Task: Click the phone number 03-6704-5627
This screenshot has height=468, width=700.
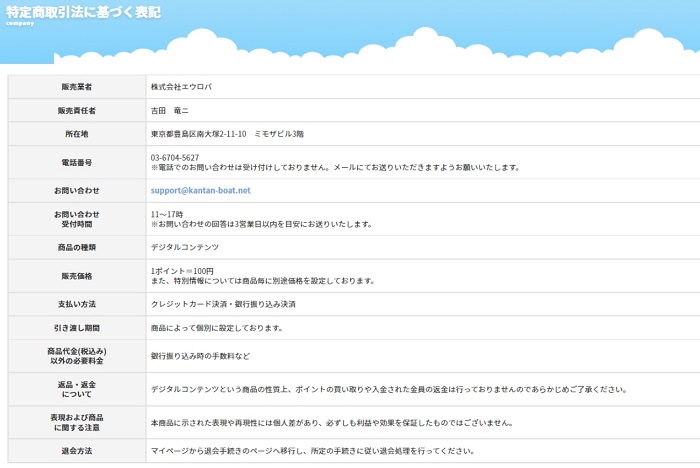Action: (x=175, y=158)
